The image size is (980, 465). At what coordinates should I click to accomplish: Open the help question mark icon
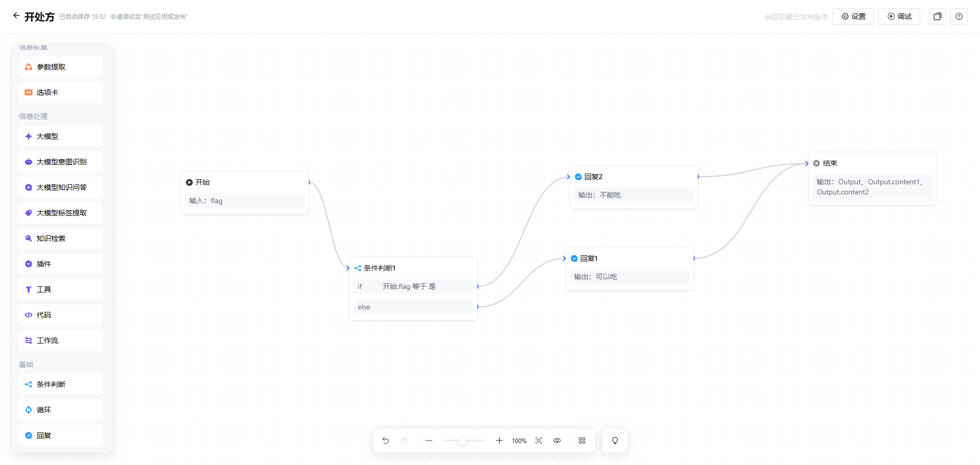coord(959,16)
